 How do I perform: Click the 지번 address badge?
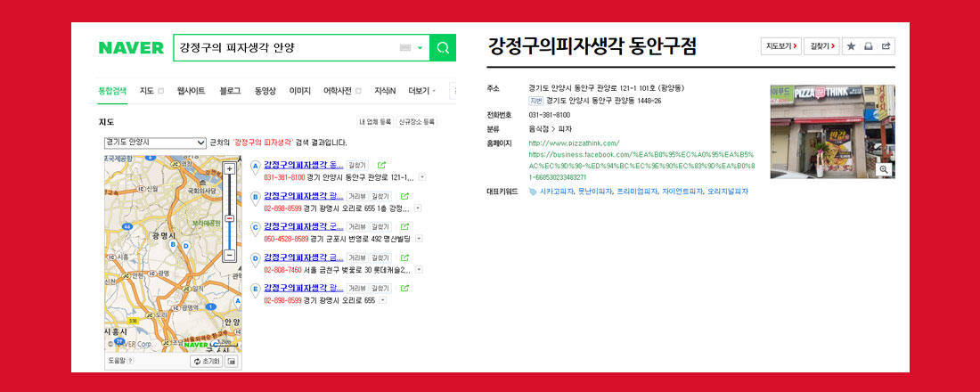click(535, 101)
